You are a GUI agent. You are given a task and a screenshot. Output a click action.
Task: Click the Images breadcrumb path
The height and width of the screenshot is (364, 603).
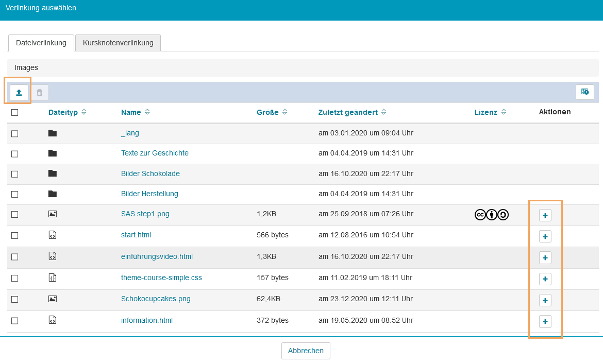(26, 67)
